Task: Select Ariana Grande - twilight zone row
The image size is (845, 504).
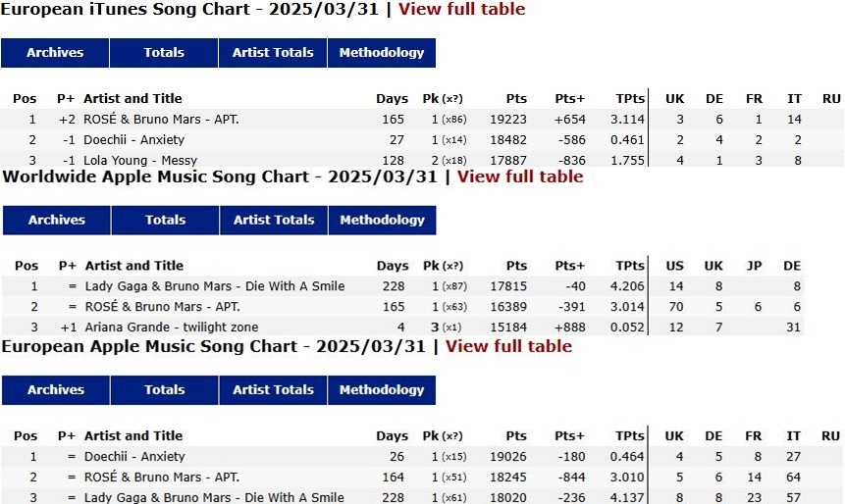Action: coord(402,327)
